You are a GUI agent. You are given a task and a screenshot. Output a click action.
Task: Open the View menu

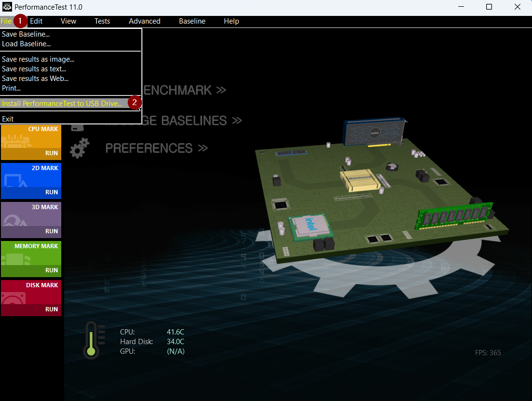[x=68, y=21]
